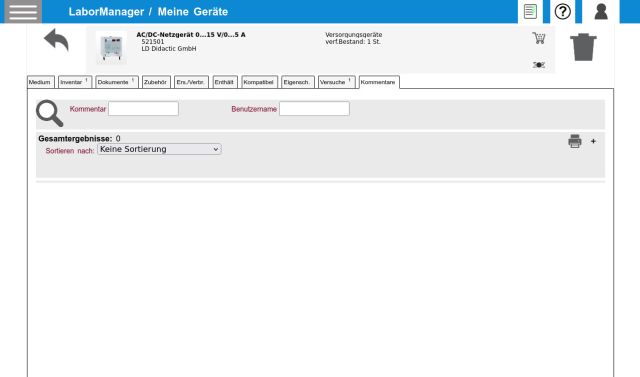
Task: Select the Zubehör tab
Action: pyautogui.click(x=156, y=82)
